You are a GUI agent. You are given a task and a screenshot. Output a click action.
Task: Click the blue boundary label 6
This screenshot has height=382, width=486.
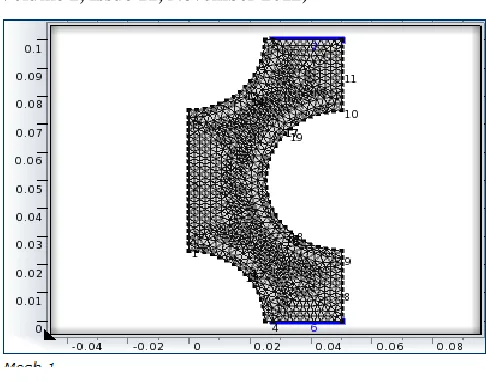click(314, 328)
